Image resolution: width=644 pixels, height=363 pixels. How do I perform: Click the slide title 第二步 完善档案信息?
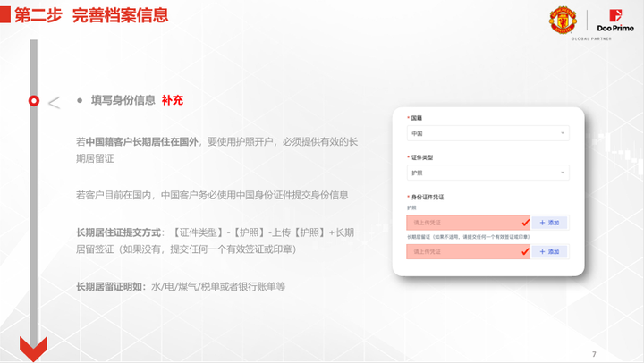click(x=91, y=15)
